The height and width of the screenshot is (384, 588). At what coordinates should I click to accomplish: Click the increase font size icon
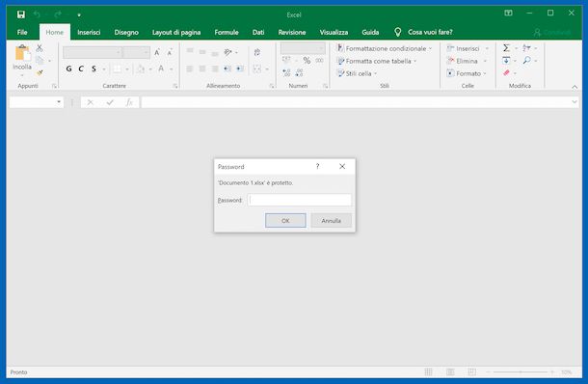click(157, 52)
